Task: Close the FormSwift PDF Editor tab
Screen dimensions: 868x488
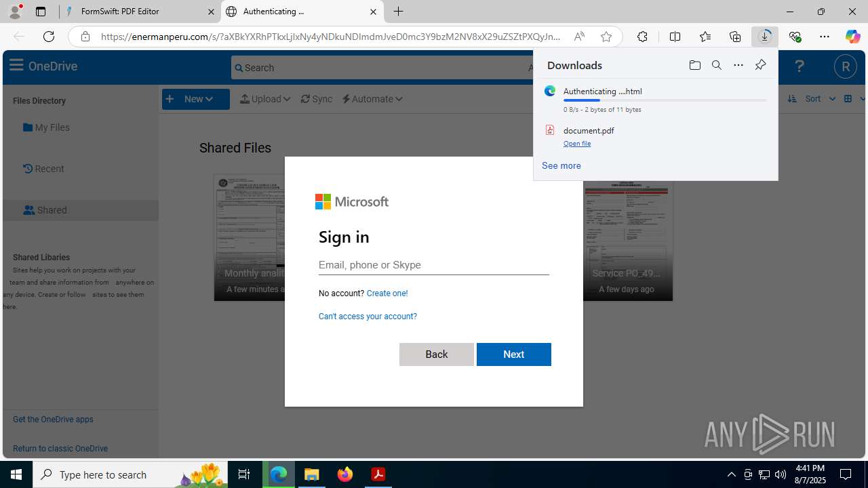Action: (x=211, y=12)
